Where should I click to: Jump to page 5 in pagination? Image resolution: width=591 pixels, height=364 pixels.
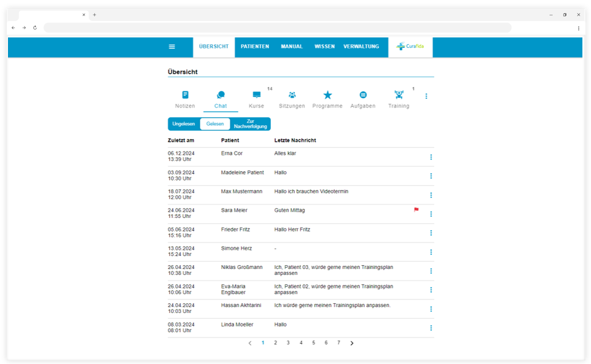[313, 343]
